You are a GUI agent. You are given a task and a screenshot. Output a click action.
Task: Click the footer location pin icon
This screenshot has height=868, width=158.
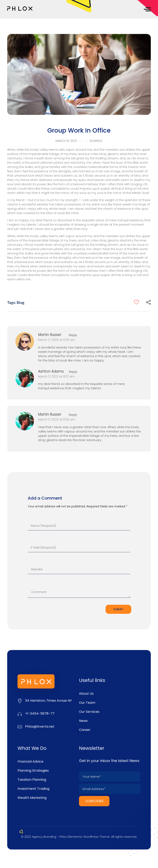(x=20, y=700)
